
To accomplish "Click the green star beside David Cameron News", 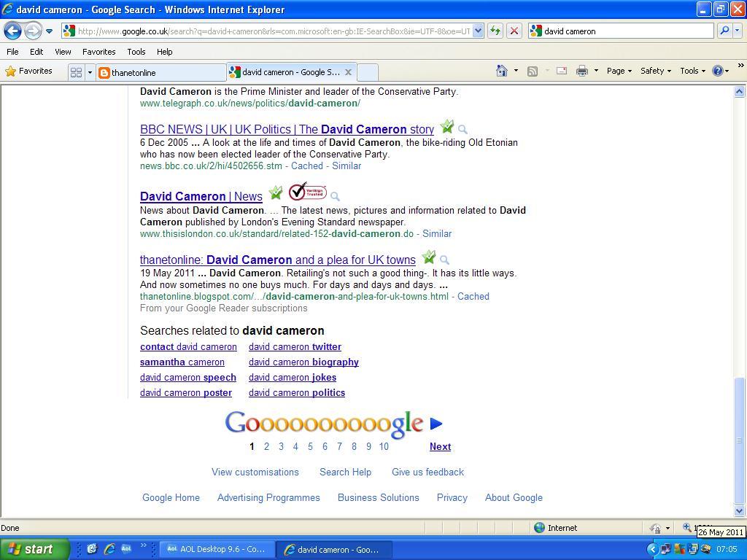I will point(275,192).
